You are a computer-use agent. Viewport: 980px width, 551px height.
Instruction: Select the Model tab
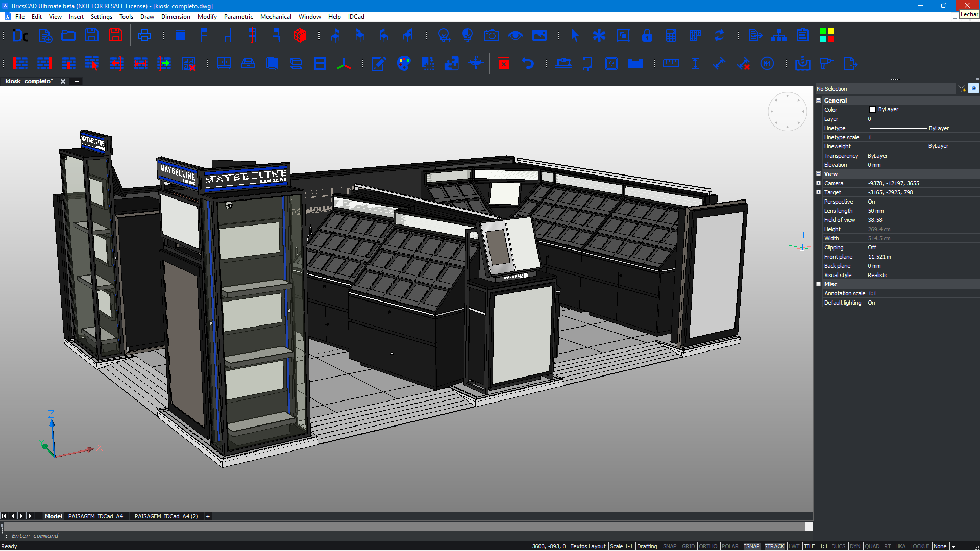point(54,516)
